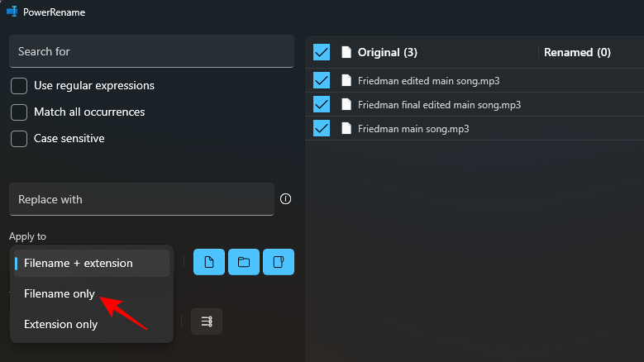
Task: Pick Filename + extension option
Action: click(x=79, y=264)
